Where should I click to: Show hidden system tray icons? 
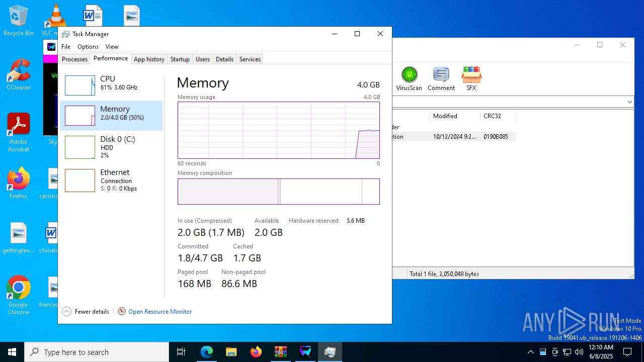tap(530, 352)
